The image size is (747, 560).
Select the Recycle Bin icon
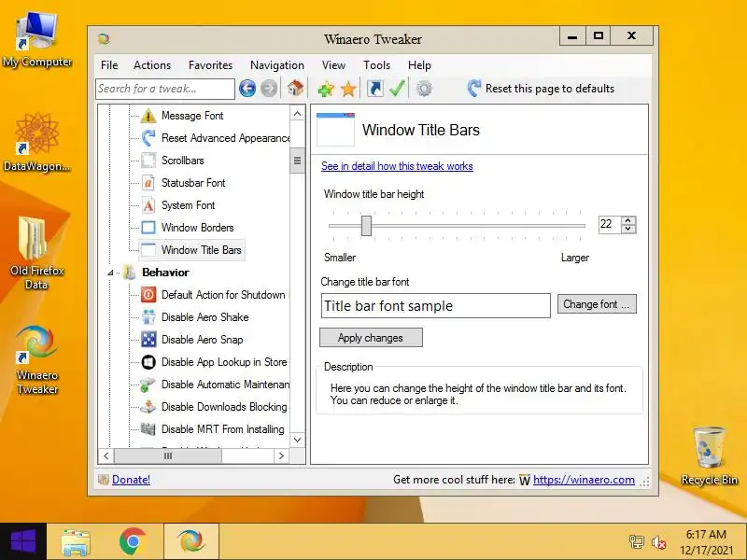(709, 455)
